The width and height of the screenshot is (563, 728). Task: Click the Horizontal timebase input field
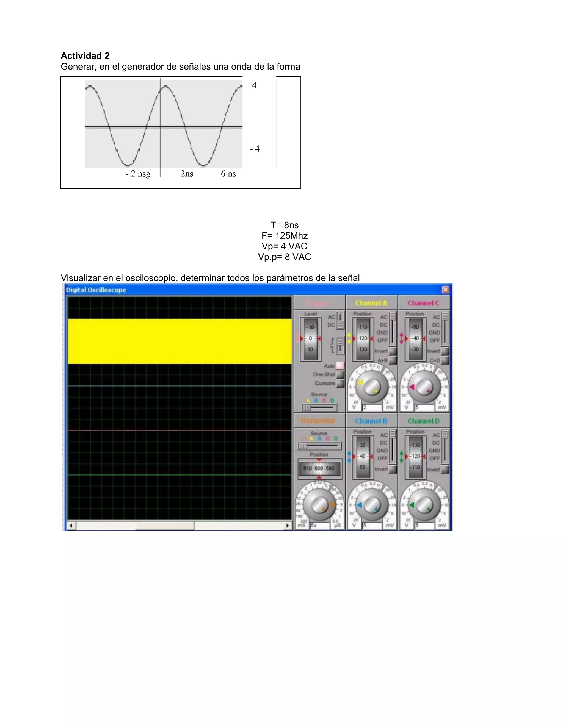pyautogui.click(x=320, y=525)
